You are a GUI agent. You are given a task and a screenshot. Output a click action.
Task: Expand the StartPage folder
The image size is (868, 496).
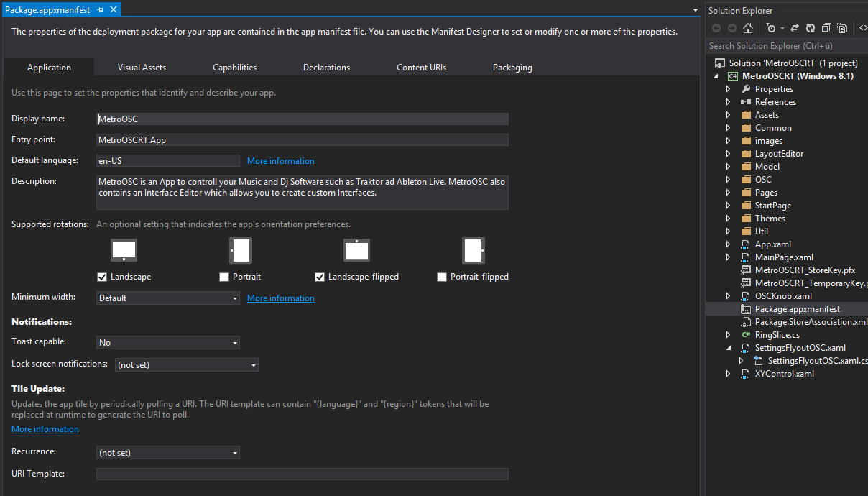[x=728, y=206]
